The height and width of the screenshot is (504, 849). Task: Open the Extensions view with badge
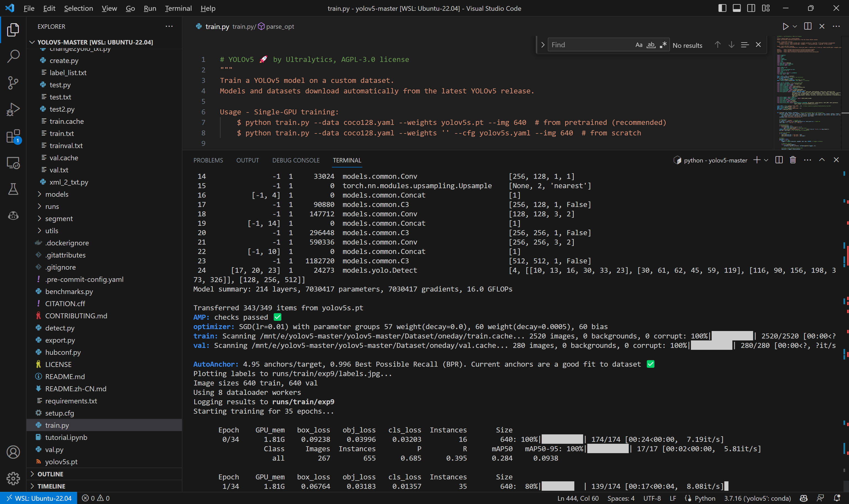click(14, 136)
